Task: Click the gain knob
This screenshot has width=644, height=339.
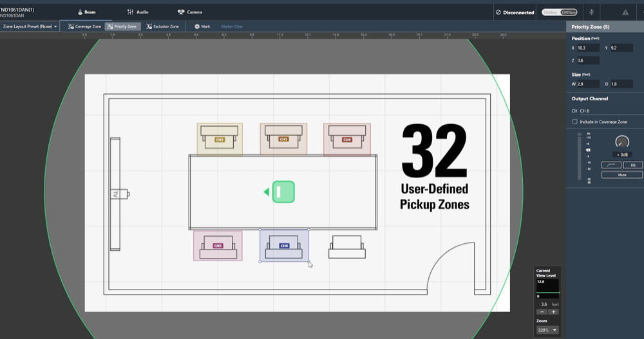Action: pos(622,142)
